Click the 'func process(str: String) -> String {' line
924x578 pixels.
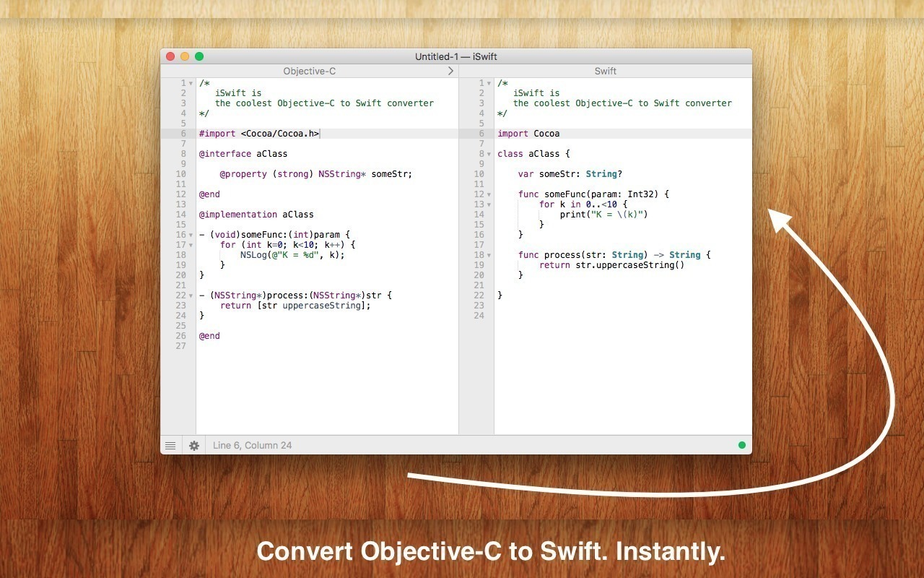pos(615,255)
